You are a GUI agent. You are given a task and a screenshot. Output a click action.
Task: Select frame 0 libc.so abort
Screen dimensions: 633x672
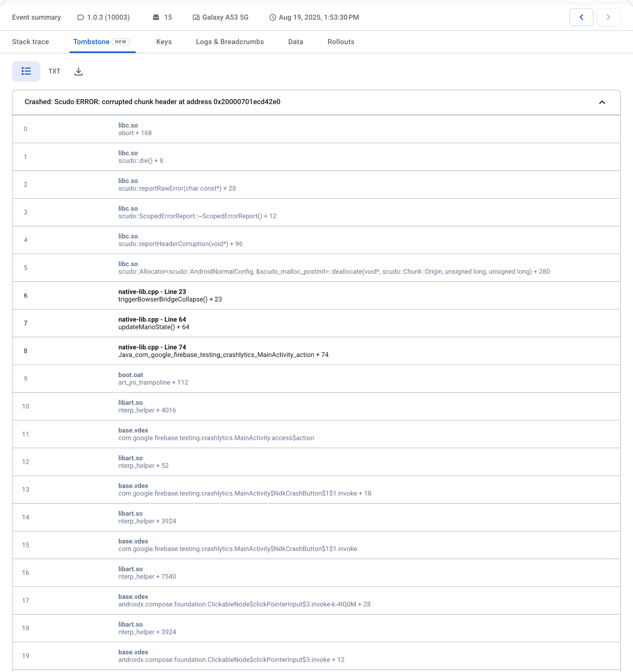[x=135, y=129]
